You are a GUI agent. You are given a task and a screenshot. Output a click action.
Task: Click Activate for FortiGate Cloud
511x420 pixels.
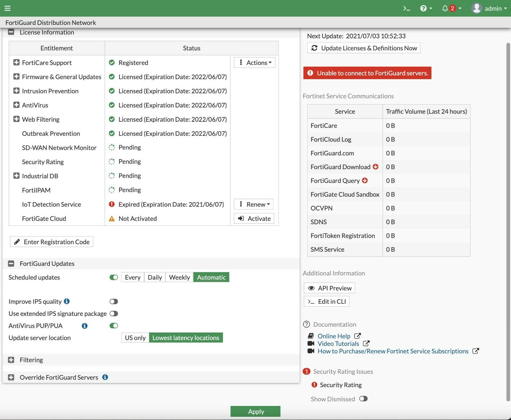[x=254, y=218]
